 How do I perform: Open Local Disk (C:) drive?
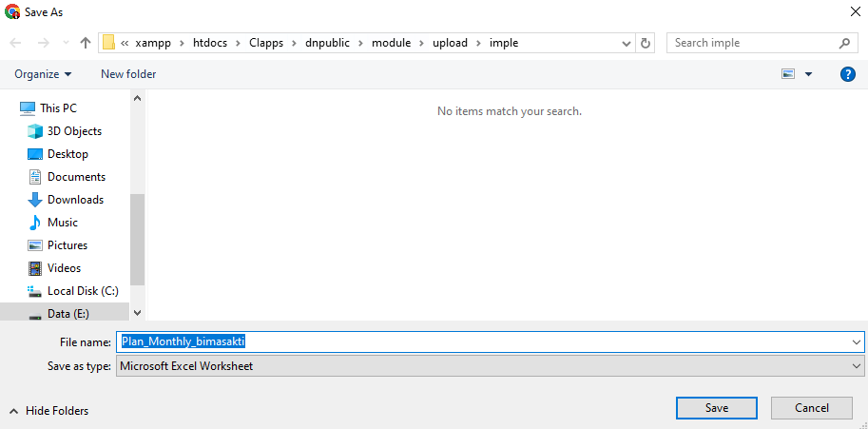[83, 291]
